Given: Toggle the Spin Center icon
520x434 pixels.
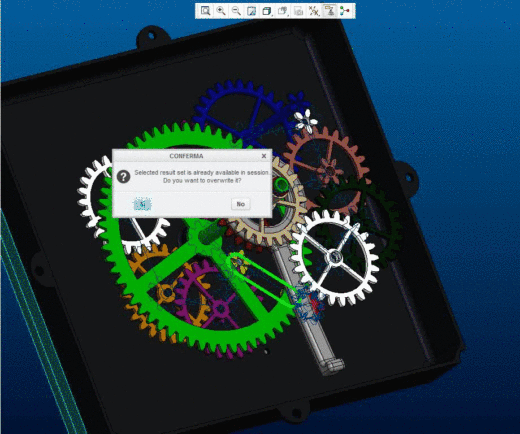Looking at the screenshot, I should point(345,11).
